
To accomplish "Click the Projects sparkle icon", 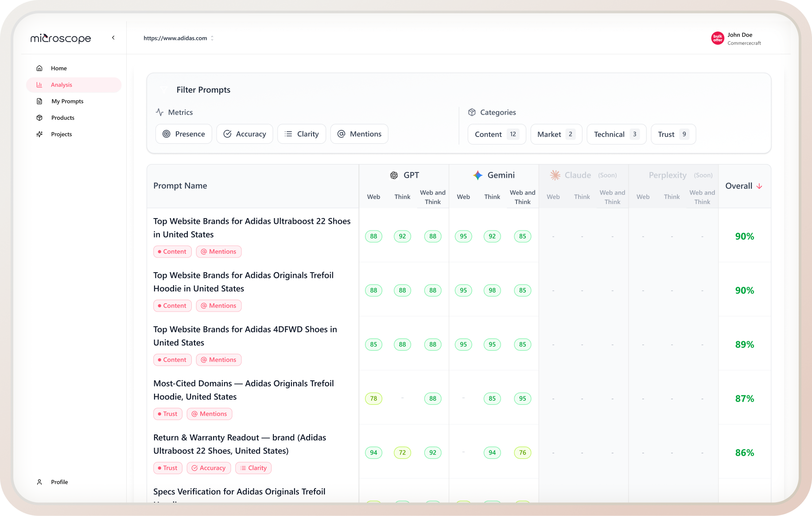I will tap(39, 134).
